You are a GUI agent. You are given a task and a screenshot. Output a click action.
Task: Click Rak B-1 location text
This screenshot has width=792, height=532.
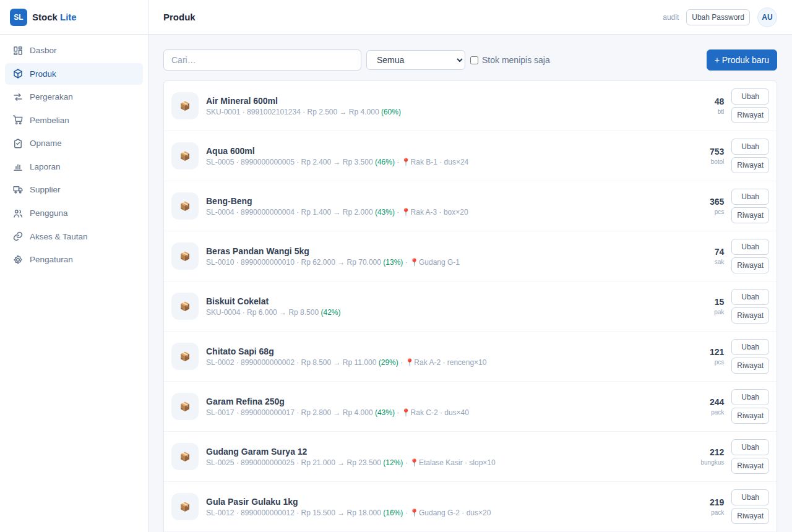tap(424, 162)
